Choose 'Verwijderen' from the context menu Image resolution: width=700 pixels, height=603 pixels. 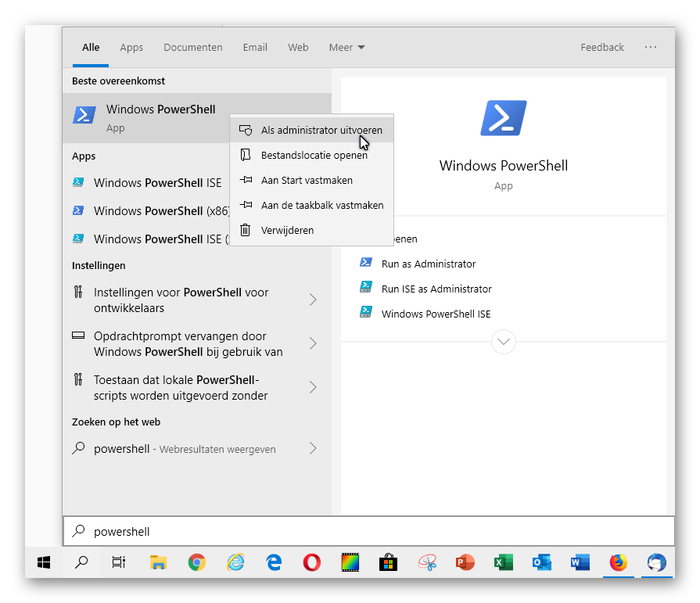(x=311, y=230)
